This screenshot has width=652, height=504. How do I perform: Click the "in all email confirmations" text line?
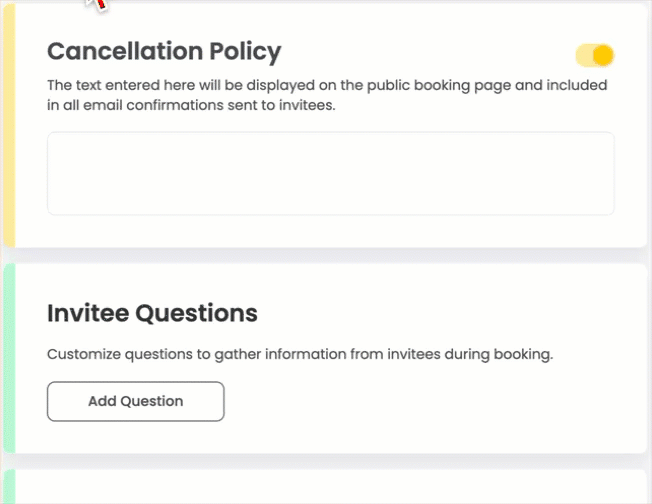point(130,105)
